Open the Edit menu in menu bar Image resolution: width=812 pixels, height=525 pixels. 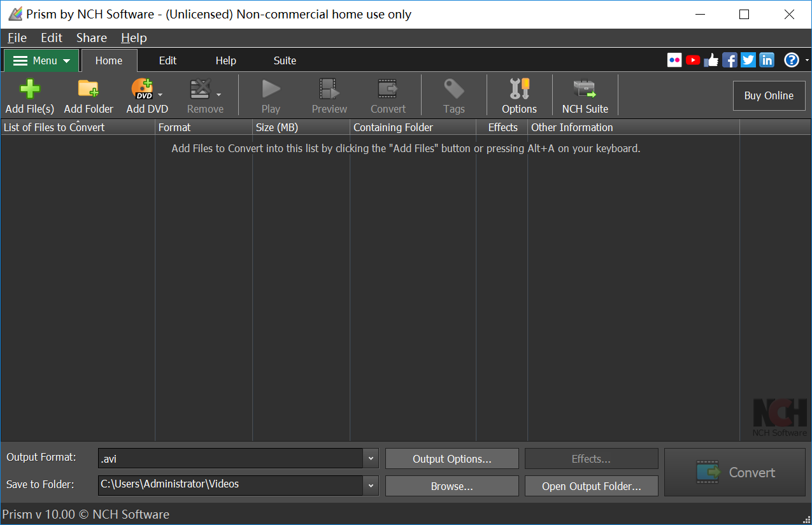coord(52,38)
